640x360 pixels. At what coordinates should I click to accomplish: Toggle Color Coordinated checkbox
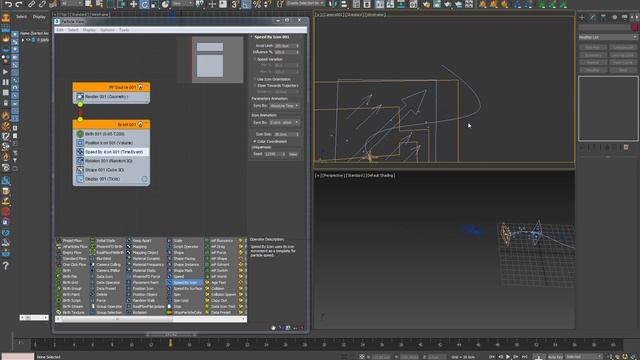255,141
